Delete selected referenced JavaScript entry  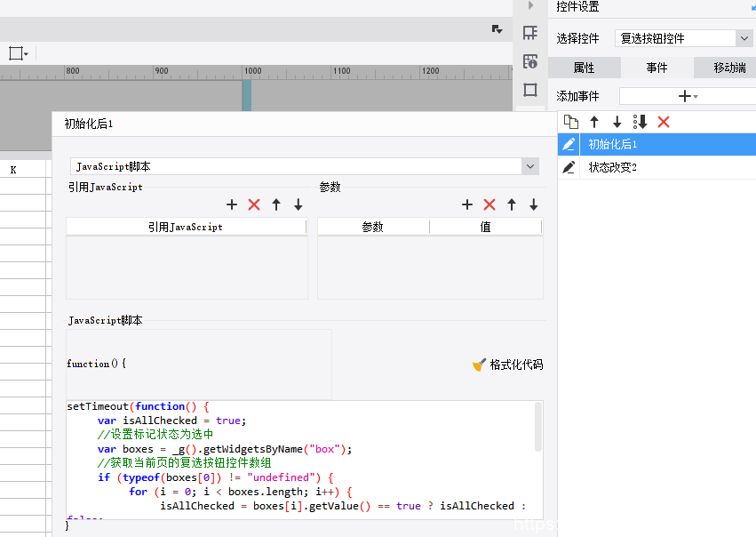254,204
